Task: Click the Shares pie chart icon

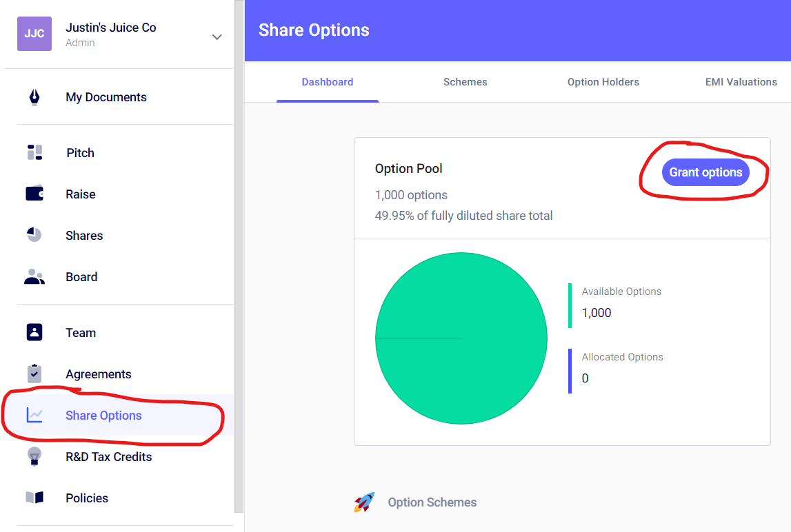Action: tap(34, 235)
